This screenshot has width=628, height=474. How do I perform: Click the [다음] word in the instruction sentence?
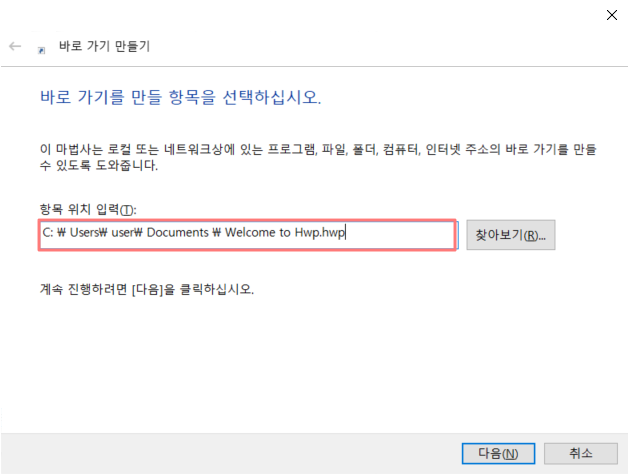click(x=147, y=289)
